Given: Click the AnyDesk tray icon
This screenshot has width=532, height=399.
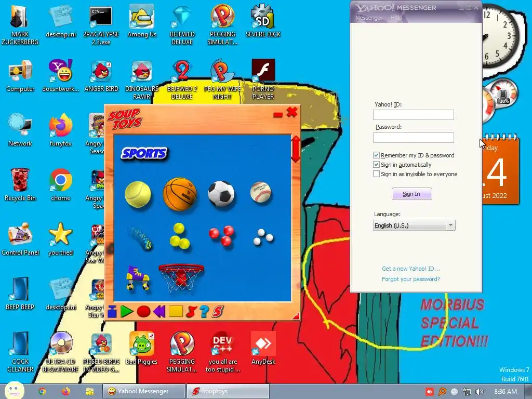Looking at the screenshot, I should [x=430, y=392].
